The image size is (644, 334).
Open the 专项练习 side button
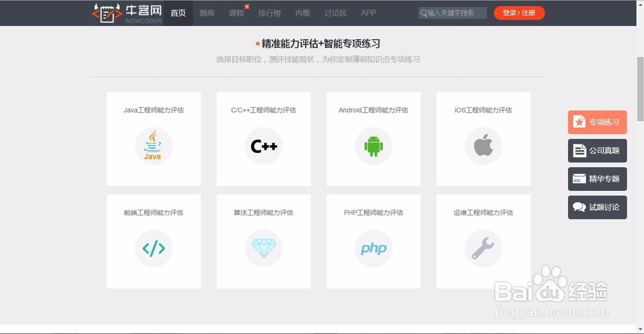[598, 122]
